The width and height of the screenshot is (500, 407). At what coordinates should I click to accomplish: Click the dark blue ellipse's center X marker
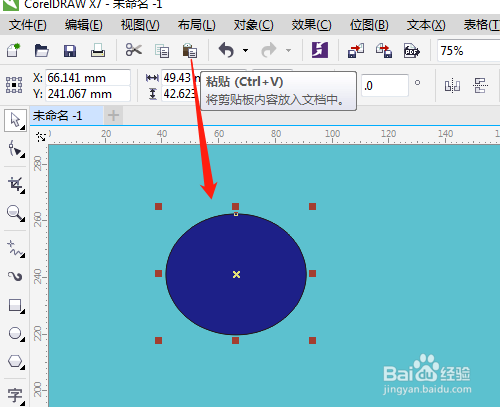[x=236, y=274]
